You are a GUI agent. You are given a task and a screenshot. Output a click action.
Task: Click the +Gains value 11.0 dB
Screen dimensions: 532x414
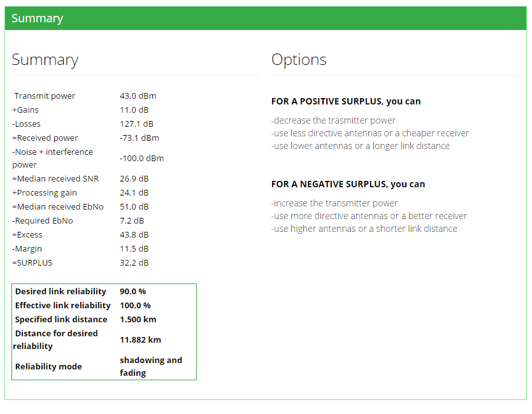click(x=134, y=110)
